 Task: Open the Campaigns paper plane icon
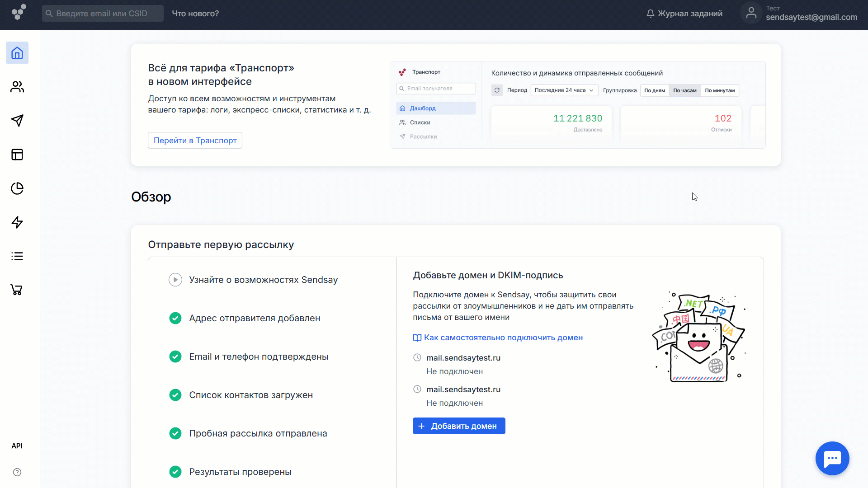[x=17, y=121]
